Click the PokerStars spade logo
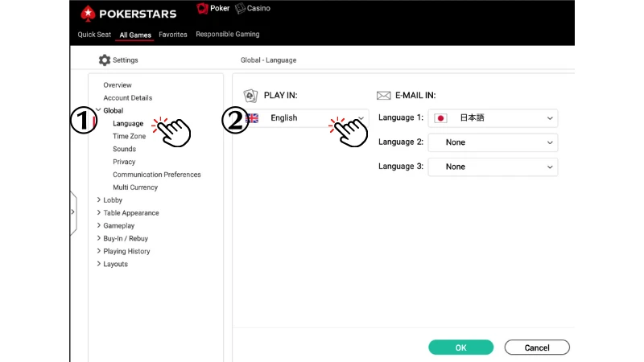 [x=88, y=14]
